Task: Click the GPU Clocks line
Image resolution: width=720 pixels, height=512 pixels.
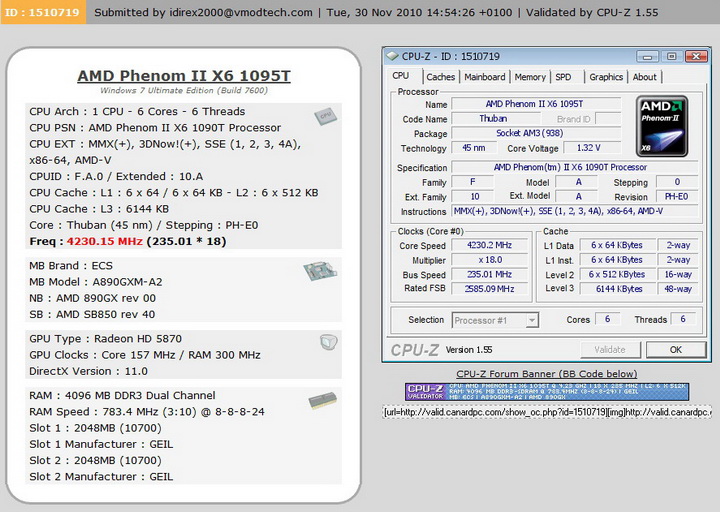Action: [145, 355]
